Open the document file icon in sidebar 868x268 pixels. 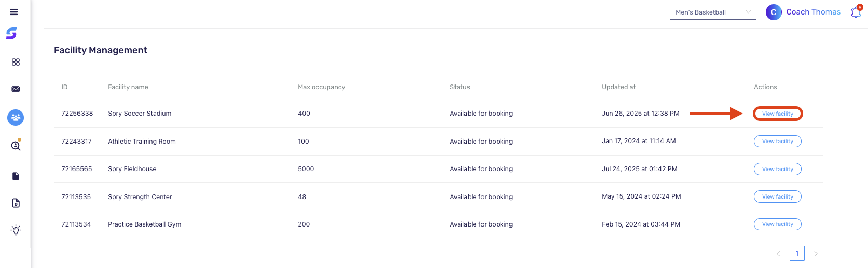click(x=16, y=176)
